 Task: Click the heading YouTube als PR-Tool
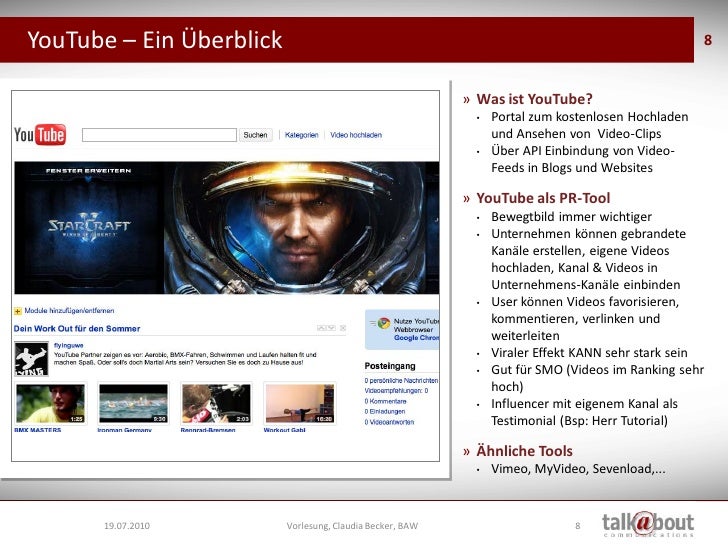[x=543, y=198]
